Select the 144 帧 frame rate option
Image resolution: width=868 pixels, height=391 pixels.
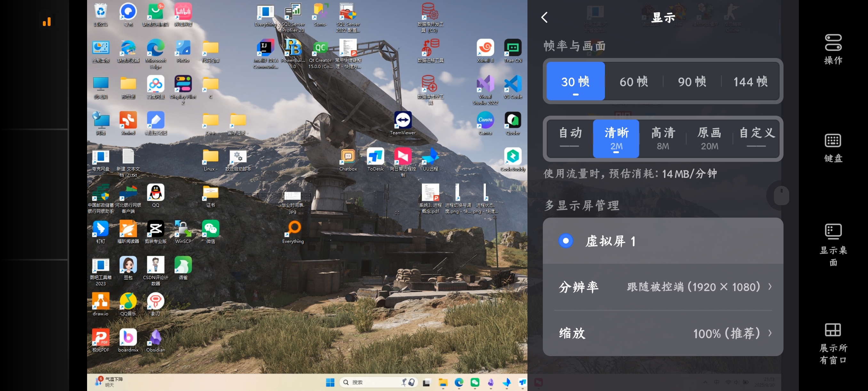750,81
